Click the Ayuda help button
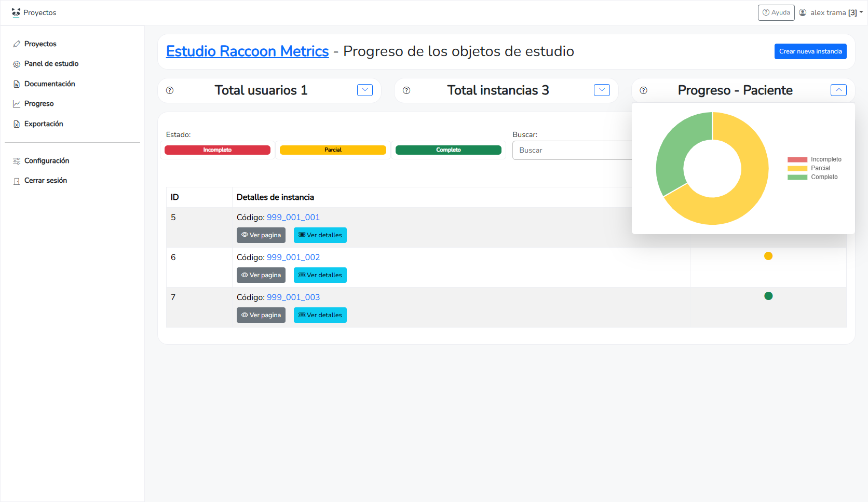This screenshot has height=502, width=868. click(x=776, y=12)
